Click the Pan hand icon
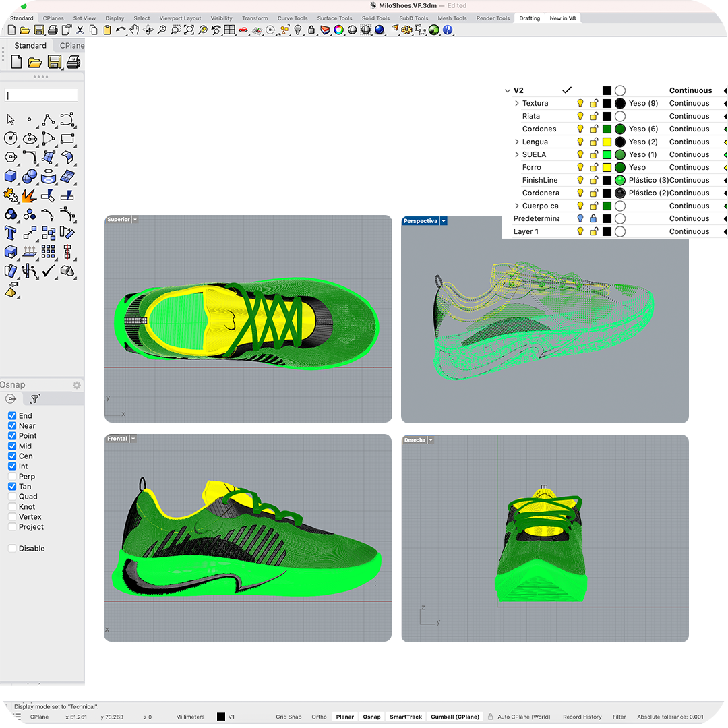728x728 pixels. (135, 30)
